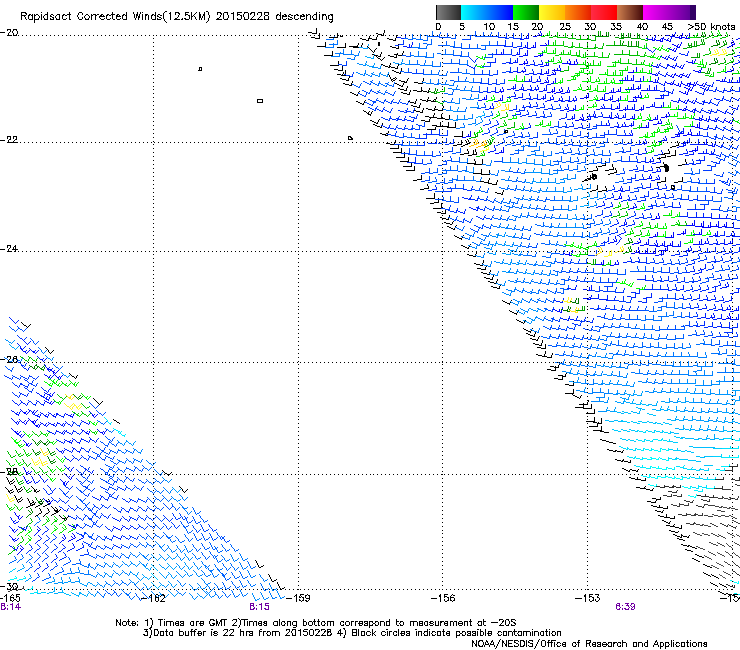
Task: Click the longitude label -156
Action: (443, 598)
